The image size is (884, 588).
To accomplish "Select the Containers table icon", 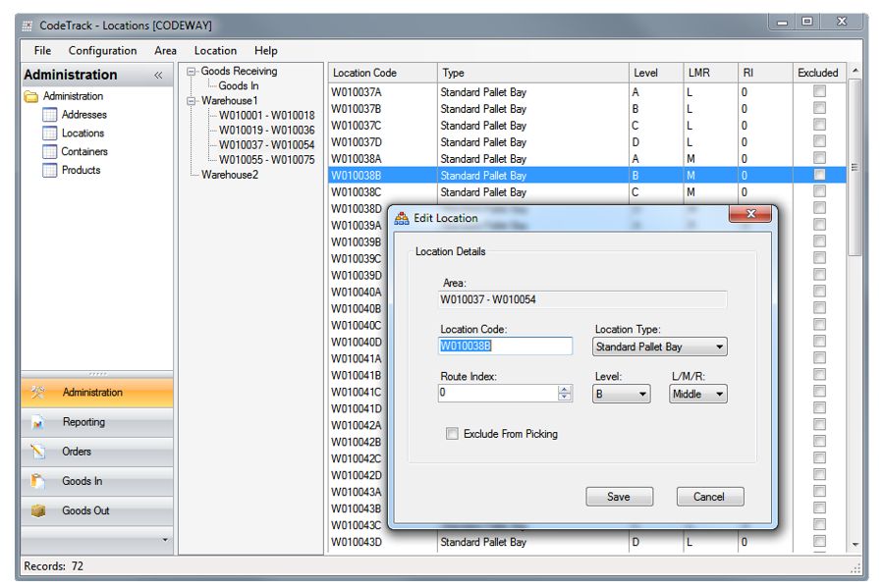I will point(50,152).
